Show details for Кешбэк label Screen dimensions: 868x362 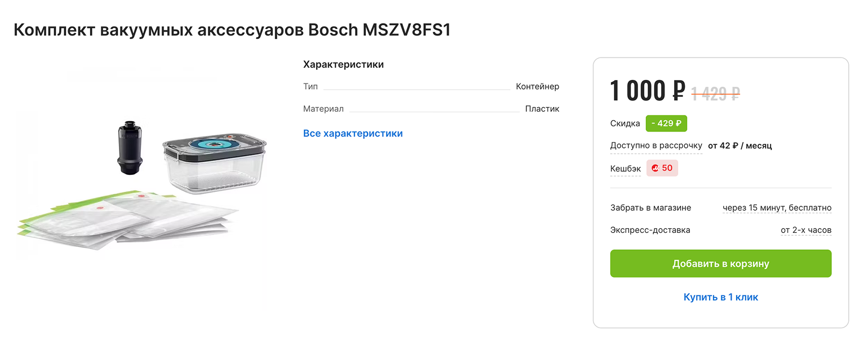[625, 169]
